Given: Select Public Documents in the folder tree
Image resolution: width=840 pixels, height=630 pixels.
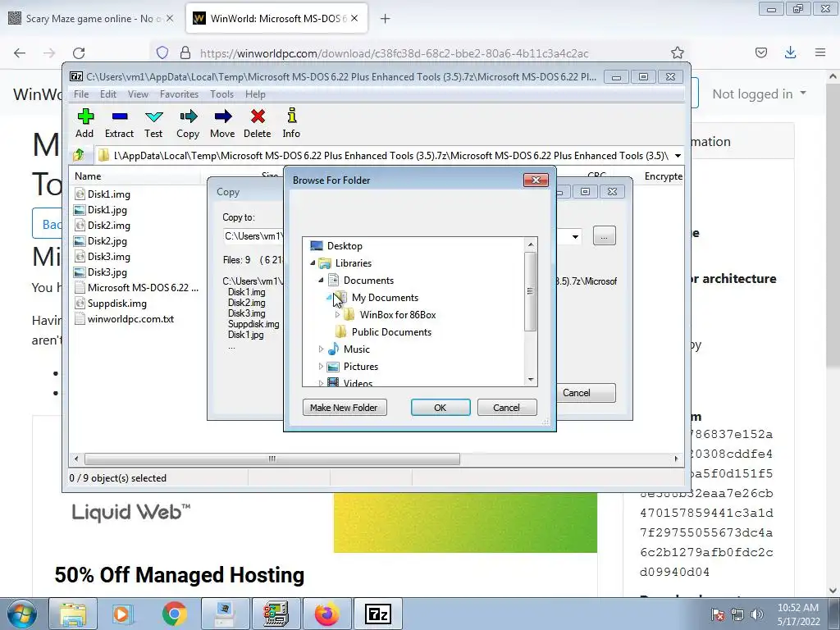Looking at the screenshot, I should pos(391,332).
